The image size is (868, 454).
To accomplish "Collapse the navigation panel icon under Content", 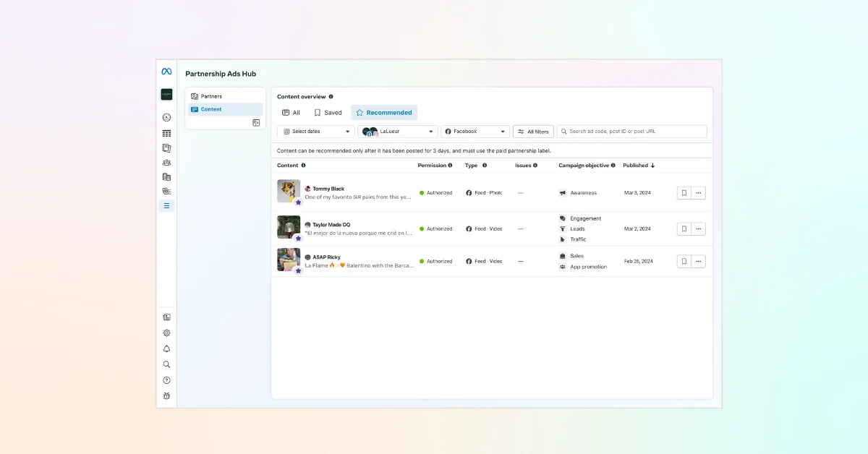I will [x=256, y=123].
